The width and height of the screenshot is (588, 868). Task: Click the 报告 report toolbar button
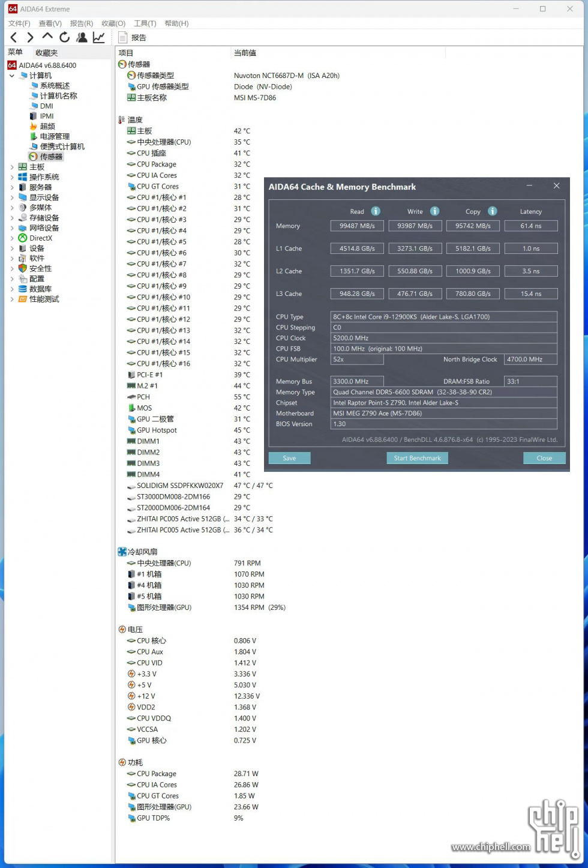coord(133,38)
